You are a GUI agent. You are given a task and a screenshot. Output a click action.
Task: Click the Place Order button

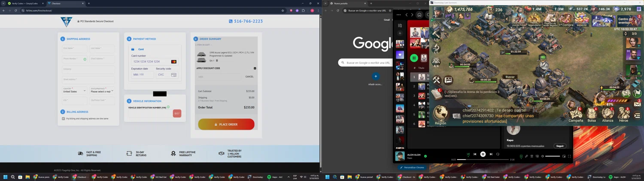[x=226, y=124]
